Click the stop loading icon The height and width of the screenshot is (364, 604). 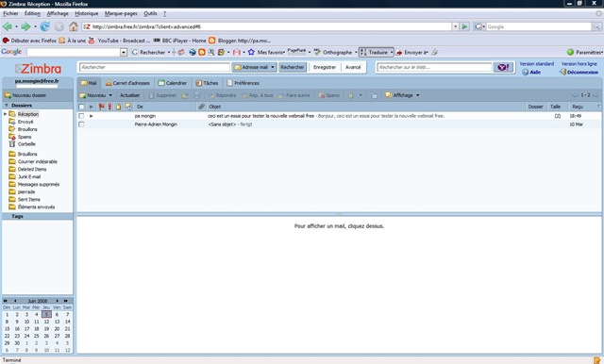tap(59, 26)
